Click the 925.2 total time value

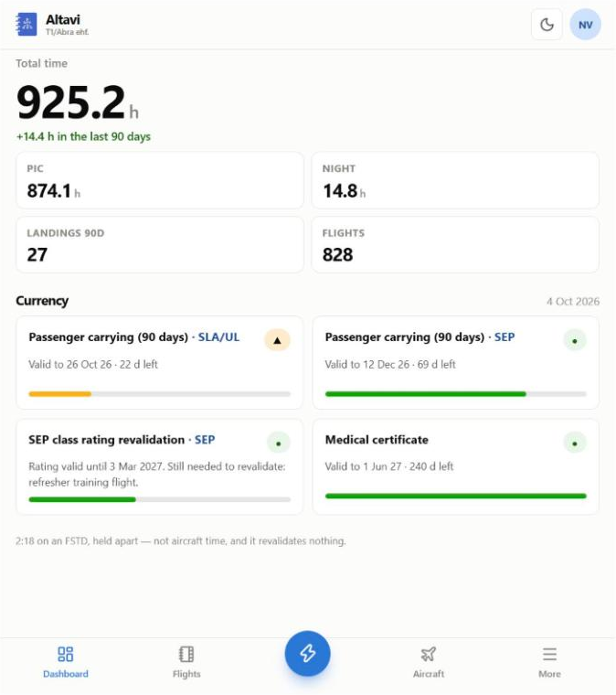[71, 102]
